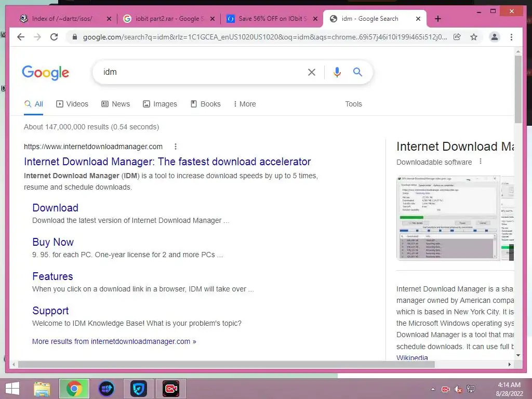Close the 'idm - Google Search' tab

point(418,19)
